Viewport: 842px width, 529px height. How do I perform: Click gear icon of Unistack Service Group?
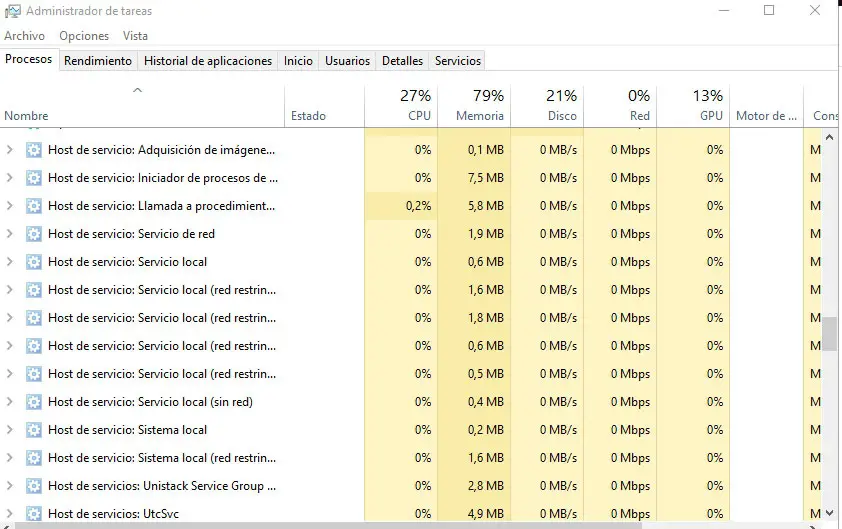[34, 486]
